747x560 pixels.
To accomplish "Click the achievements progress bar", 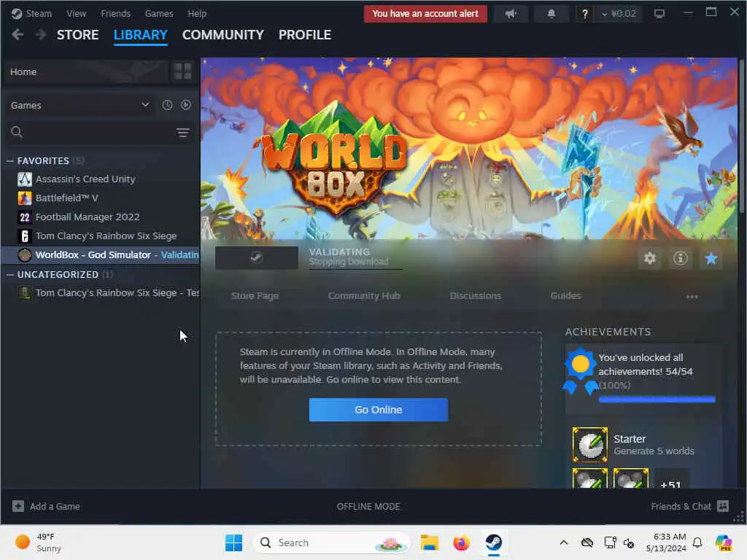I will coord(657,400).
